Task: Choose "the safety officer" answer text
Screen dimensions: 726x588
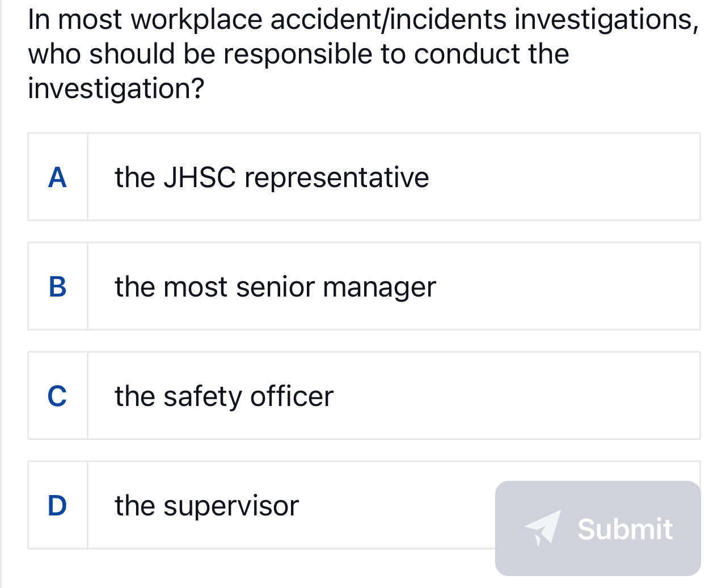Action: click(224, 396)
